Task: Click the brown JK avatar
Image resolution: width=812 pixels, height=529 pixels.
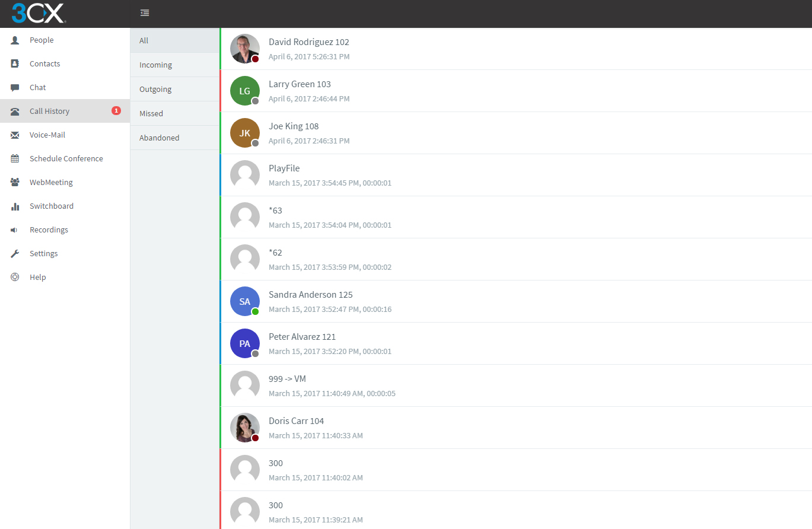Action: pos(245,133)
